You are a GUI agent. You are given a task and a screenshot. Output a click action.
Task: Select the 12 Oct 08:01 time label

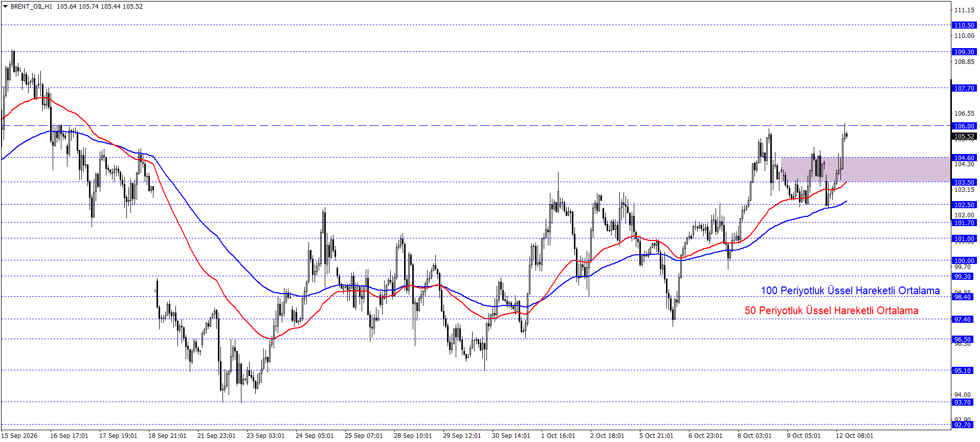click(x=855, y=435)
